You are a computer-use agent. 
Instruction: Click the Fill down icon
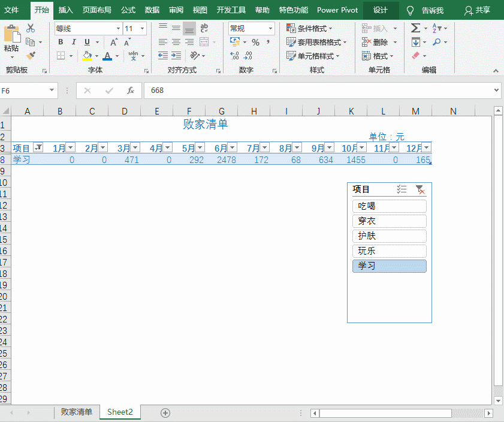(416, 42)
